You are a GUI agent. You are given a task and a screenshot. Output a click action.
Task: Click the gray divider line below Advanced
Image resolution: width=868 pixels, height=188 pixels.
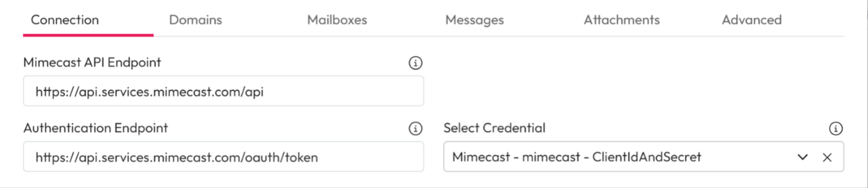[x=752, y=36]
